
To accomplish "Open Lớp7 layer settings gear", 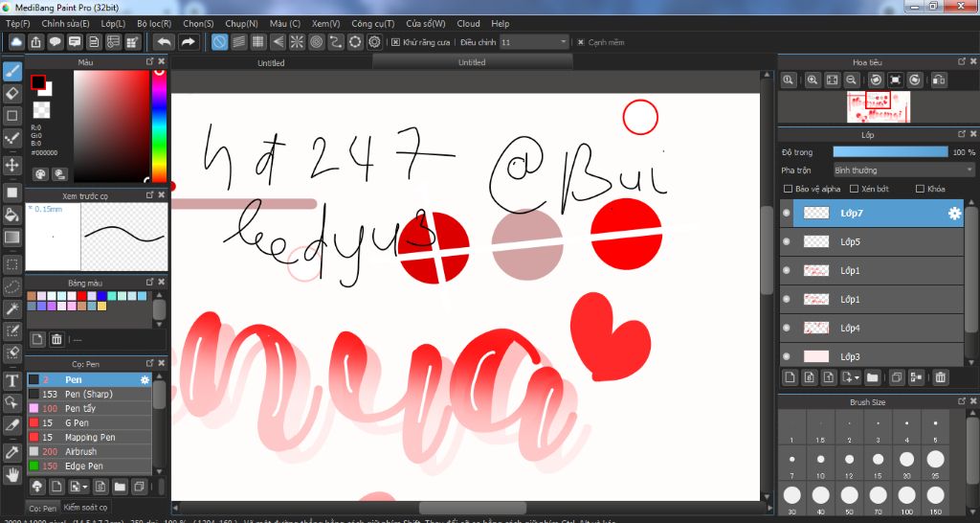I will [954, 214].
